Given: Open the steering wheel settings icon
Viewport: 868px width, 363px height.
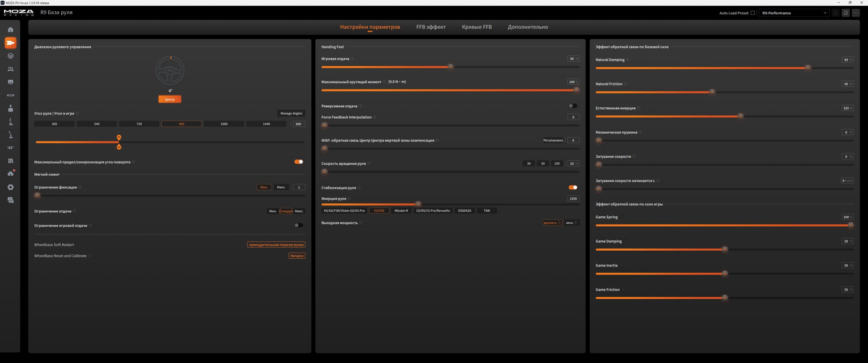Looking at the screenshot, I should tap(11, 56).
